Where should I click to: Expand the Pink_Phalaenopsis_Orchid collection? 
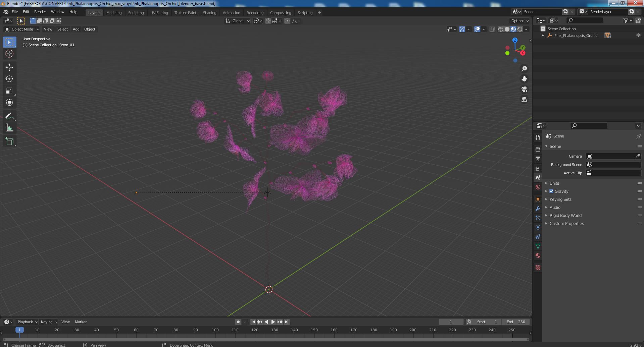(x=543, y=35)
